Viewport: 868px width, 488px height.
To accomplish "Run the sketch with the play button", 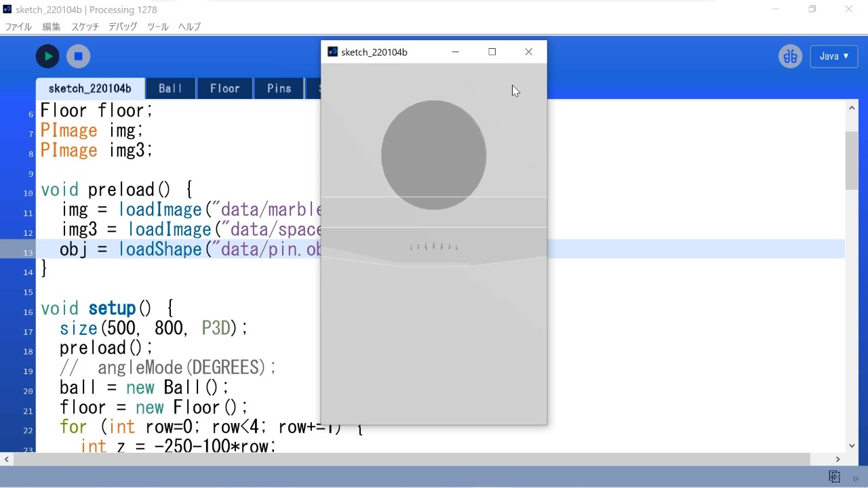I will pyautogui.click(x=47, y=56).
